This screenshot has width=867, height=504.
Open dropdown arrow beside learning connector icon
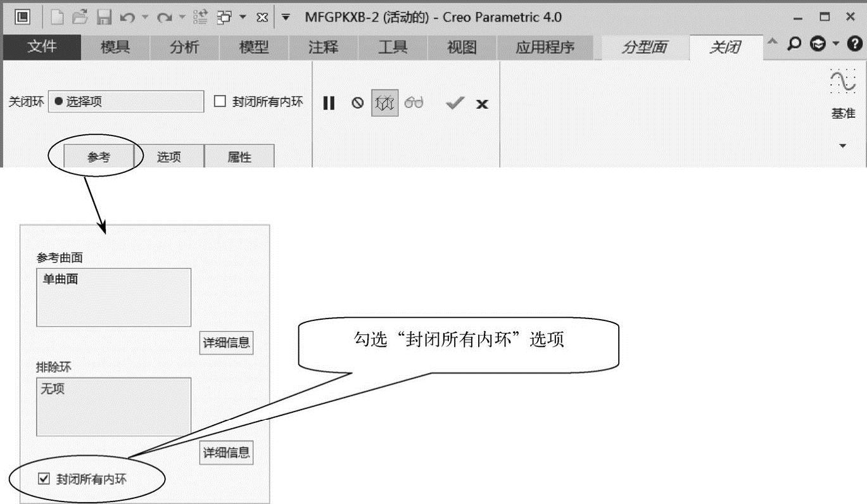click(x=835, y=43)
